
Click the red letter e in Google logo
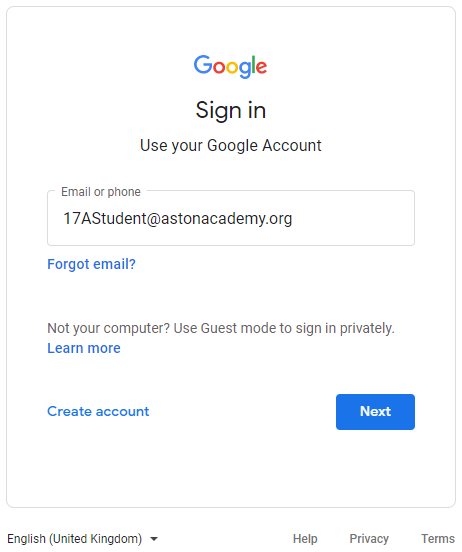(x=261, y=67)
